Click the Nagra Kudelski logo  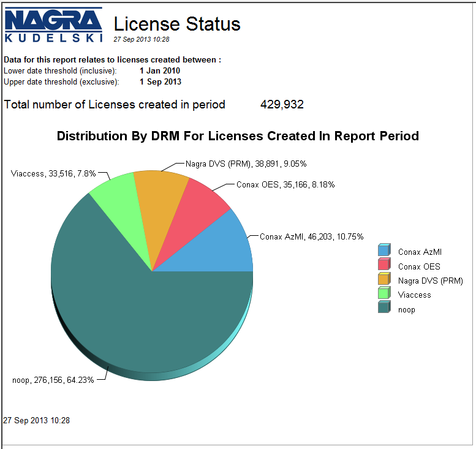pyautogui.click(x=54, y=25)
